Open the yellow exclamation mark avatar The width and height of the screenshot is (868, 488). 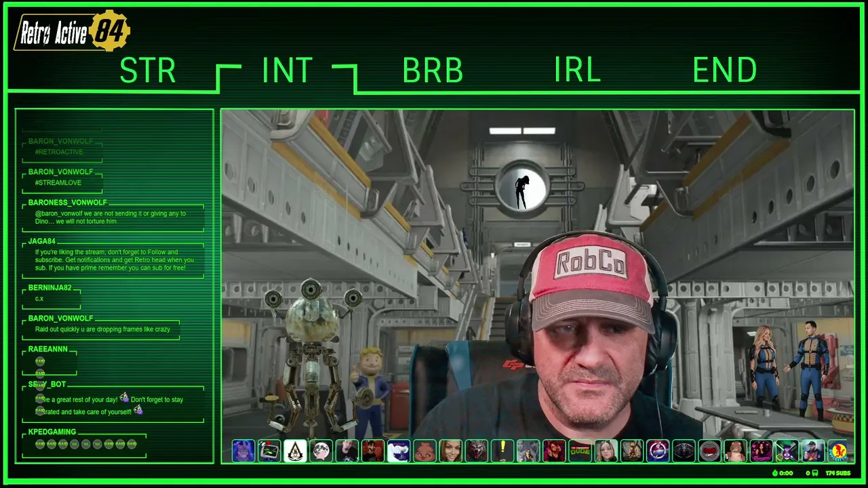(502, 451)
